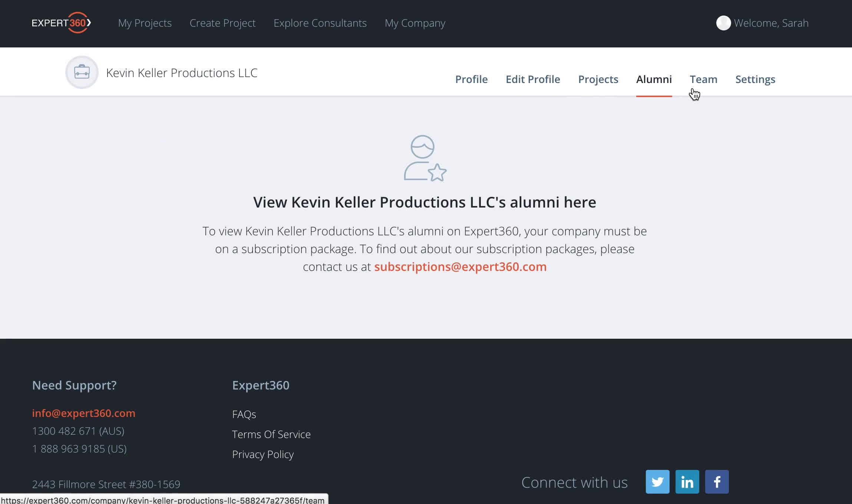Click the Profile navigation button
Image resolution: width=852 pixels, height=504 pixels.
tap(471, 79)
